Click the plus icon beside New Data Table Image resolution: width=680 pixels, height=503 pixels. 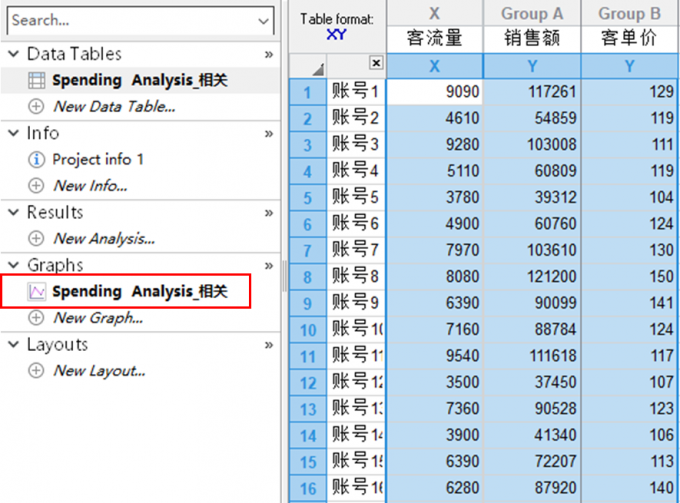[36, 106]
